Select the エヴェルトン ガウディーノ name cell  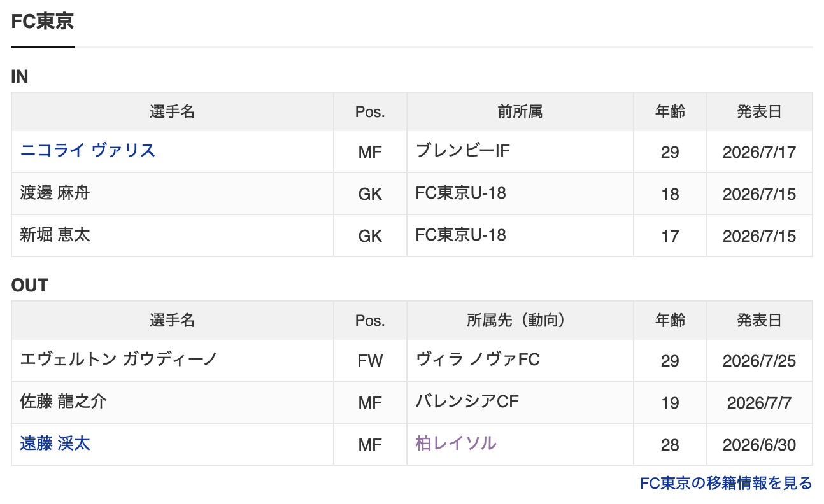(x=173, y=360)
